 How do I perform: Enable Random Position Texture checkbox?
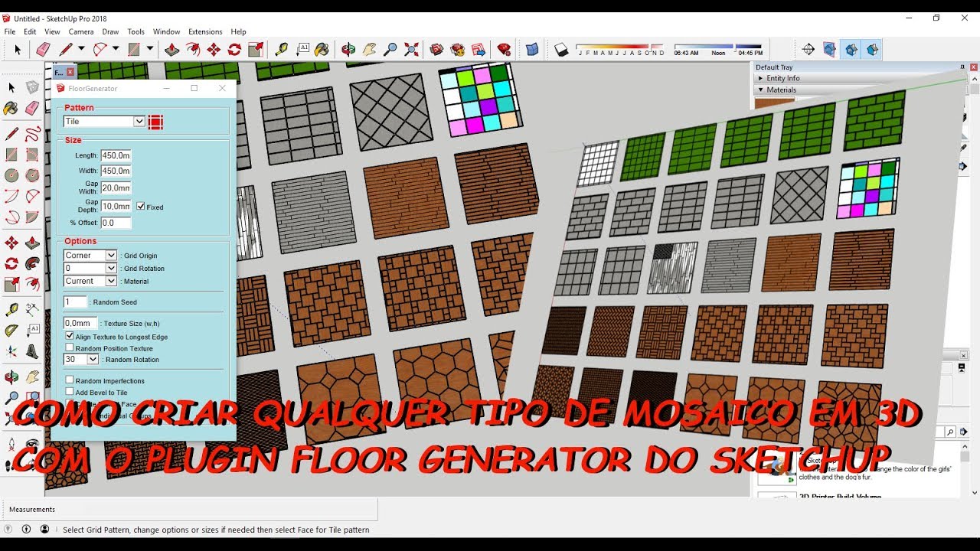pyautogui.click(x=70, y=347)
